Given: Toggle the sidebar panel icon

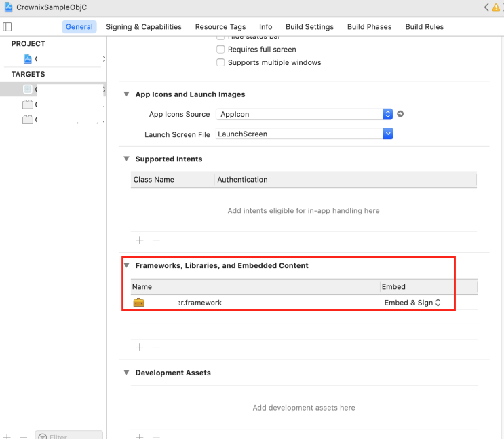Looking at the screenshot, I should tap(7, 26).
